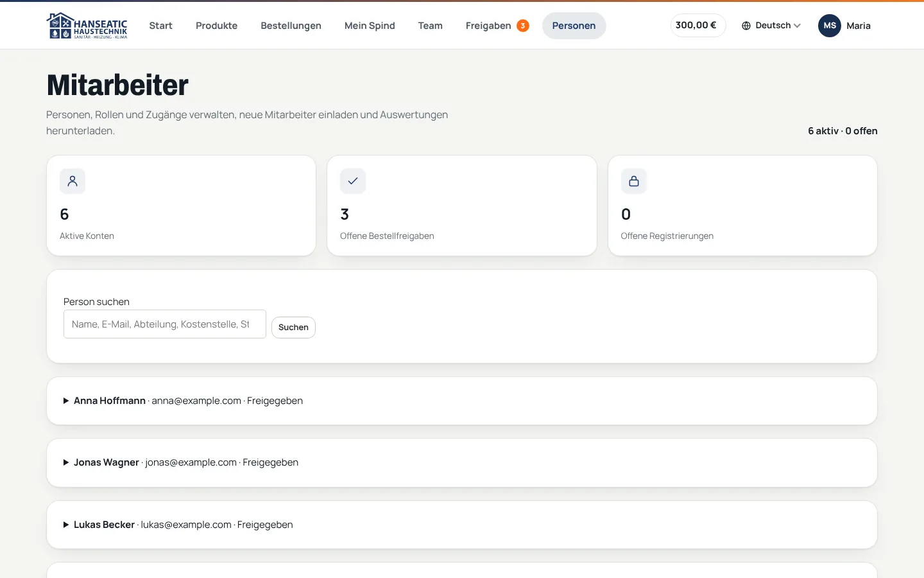924x578 pixels.
Task: Click the checkmark icon on Offene Bestellfreigaben card
Action: [x=353, y=181]
